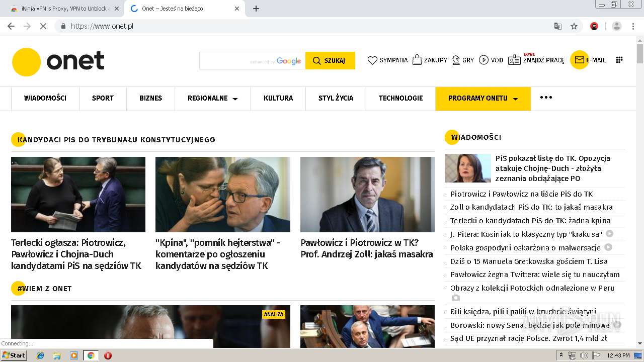The width and height of the screenshot is (644, 362).
Task: View site security lock information
Action: pos(63,26)
